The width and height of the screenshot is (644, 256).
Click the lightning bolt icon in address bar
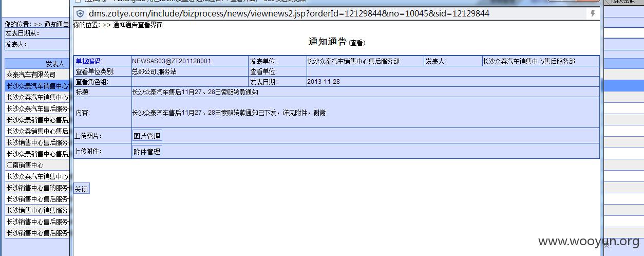[593, 14]
